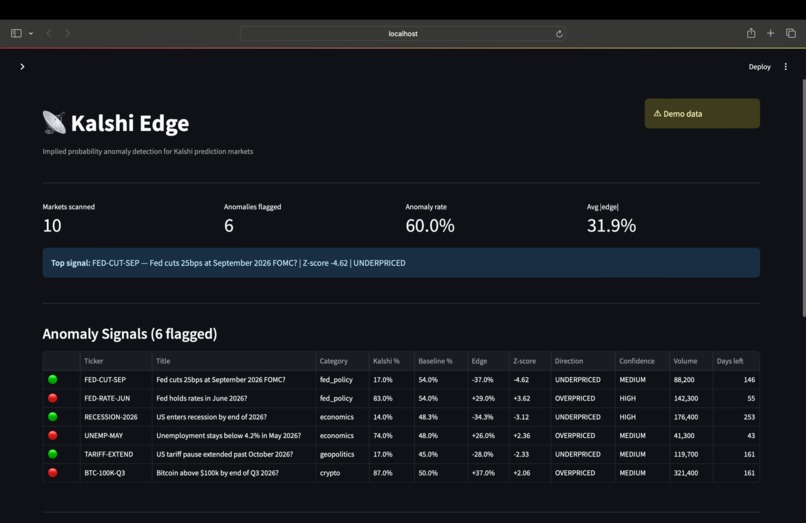Sort by the Days left column header
This screenshot has height=523, width=806.
point(736,361)
